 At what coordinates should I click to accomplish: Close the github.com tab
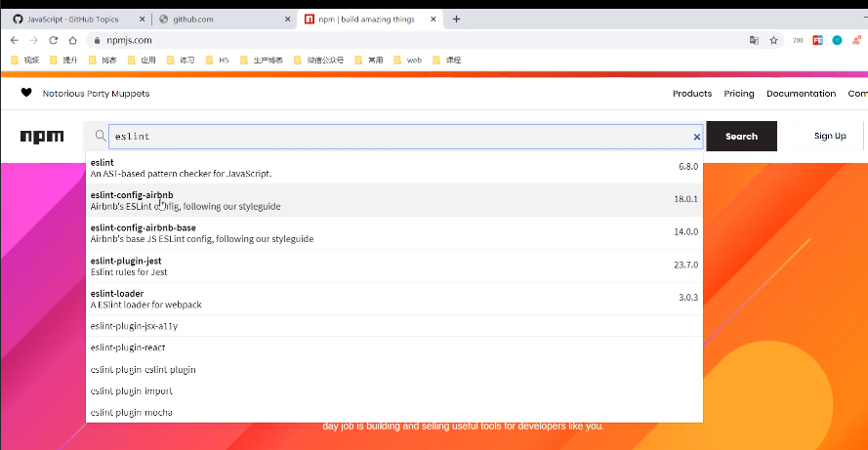coord(287,19)
